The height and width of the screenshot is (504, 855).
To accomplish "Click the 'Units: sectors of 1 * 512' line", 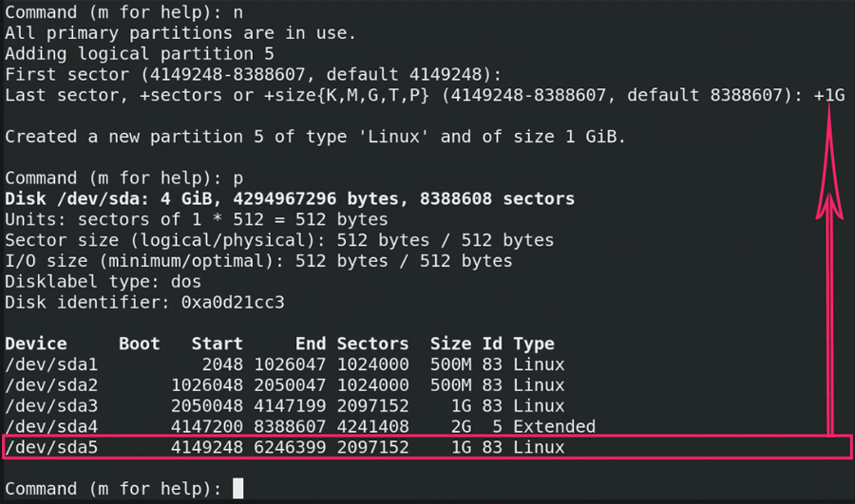I will point(197,219).
